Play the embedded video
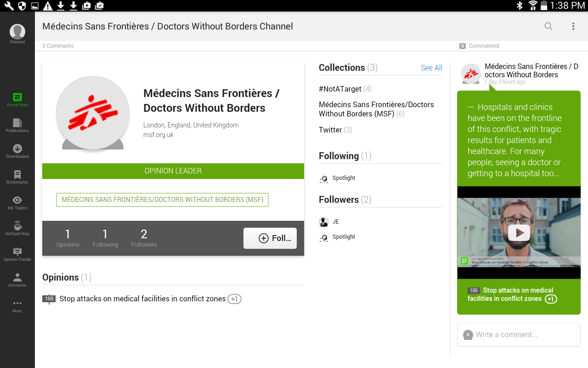588x368 pixels. point(519,232)
